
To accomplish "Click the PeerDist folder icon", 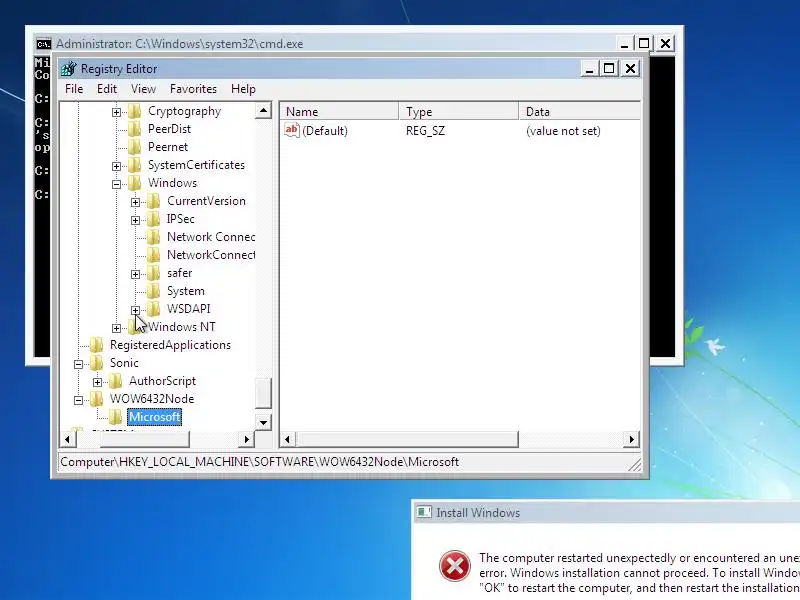I will 134,129.
